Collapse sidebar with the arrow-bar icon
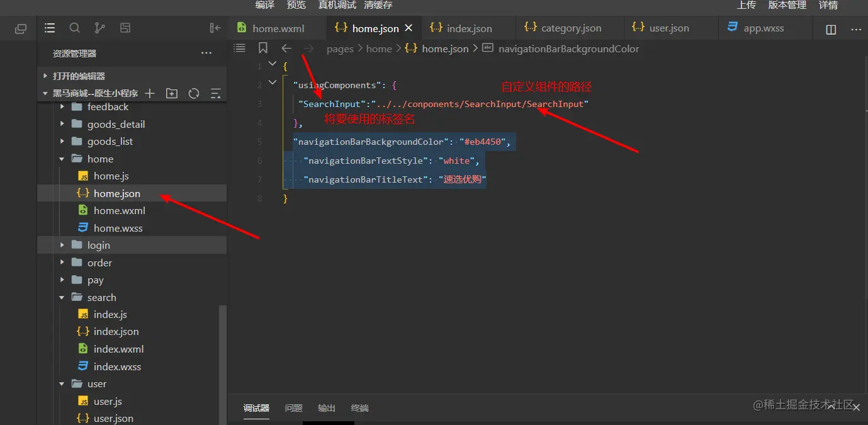The height and width of the screenshot is (425, 868). (215, 28)
